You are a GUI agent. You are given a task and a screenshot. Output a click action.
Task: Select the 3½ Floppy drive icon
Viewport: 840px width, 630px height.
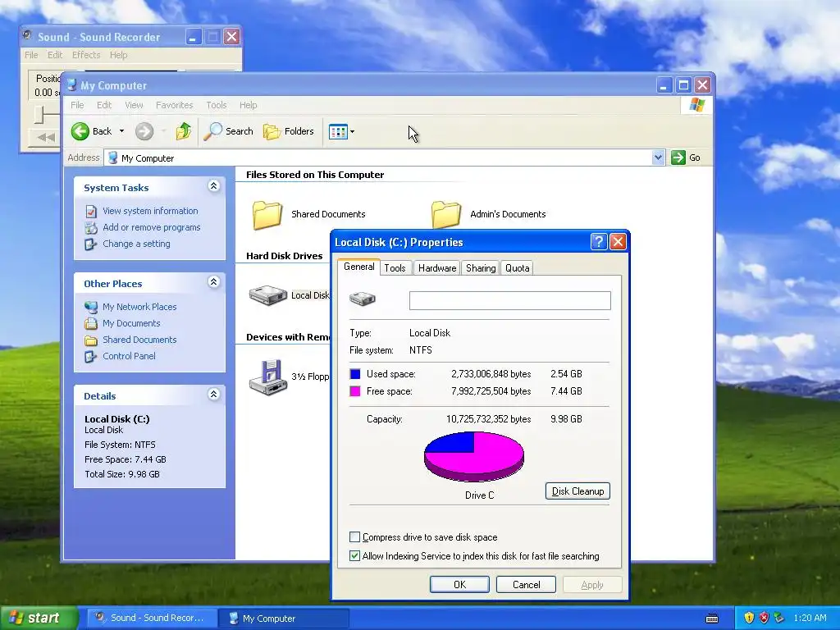point(268,377)
